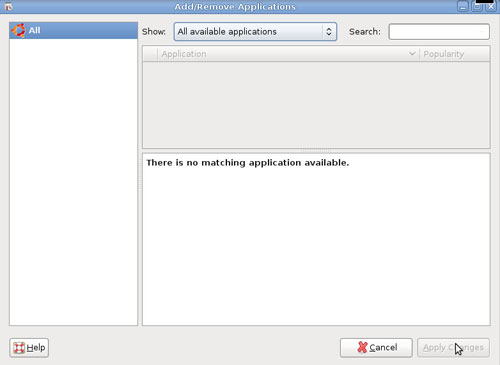The width and height of the screenshot is (500, 365).
Task: Minimize the Add/Remove Applications window
Action: click(463, 6)
